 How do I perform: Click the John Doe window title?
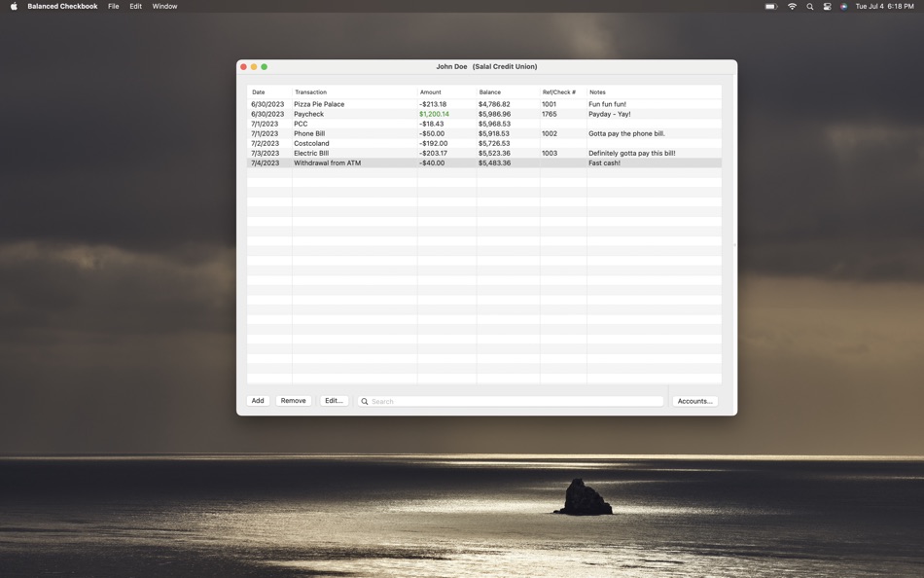(486, 66)
